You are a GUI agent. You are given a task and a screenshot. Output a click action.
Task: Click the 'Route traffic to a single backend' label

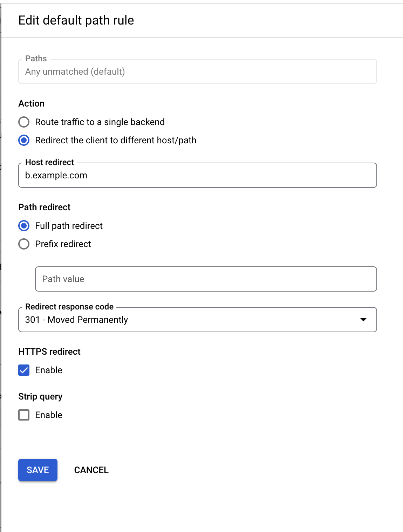pos(100,122)
